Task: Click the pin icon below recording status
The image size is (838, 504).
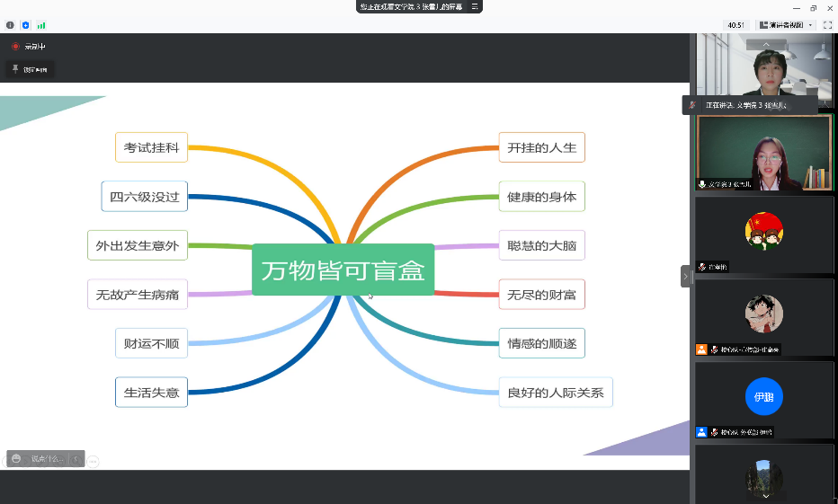Action: tap(15, 69)
